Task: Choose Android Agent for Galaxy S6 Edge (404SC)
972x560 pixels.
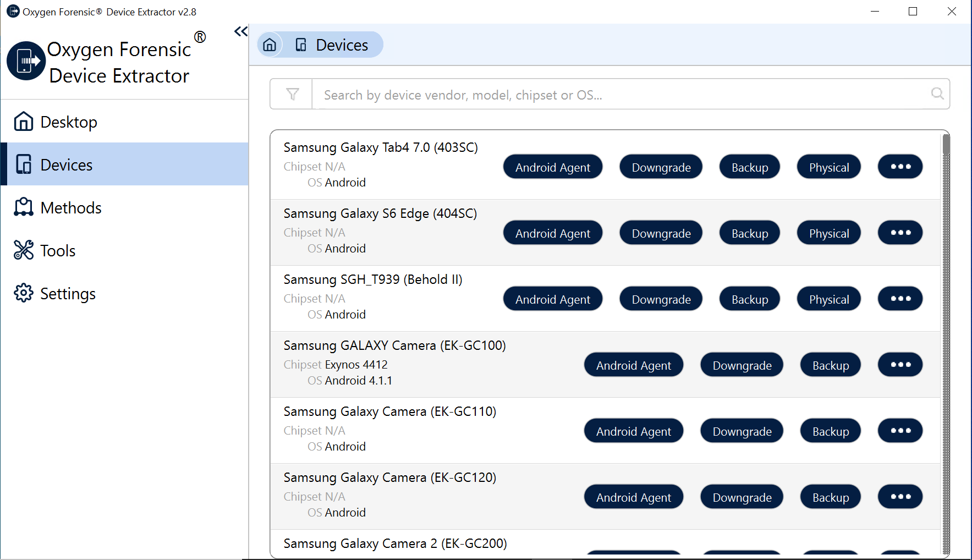Action: point(553,233)
